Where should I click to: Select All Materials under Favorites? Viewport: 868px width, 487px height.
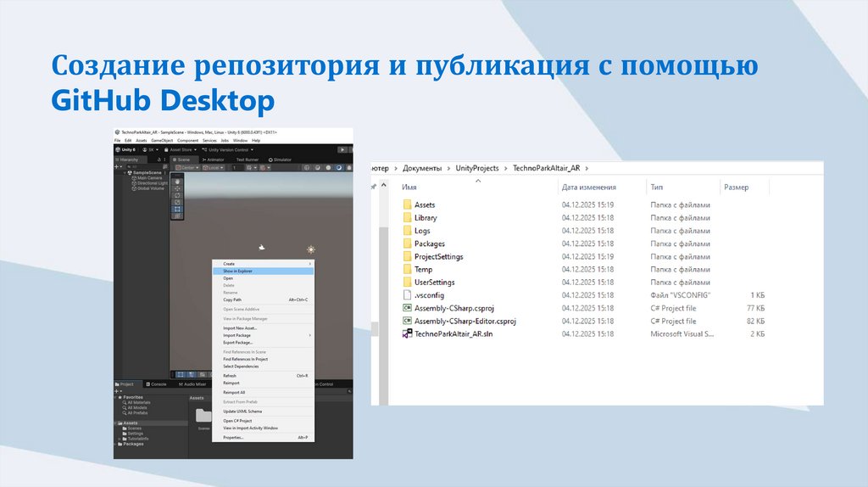[136, 402]
